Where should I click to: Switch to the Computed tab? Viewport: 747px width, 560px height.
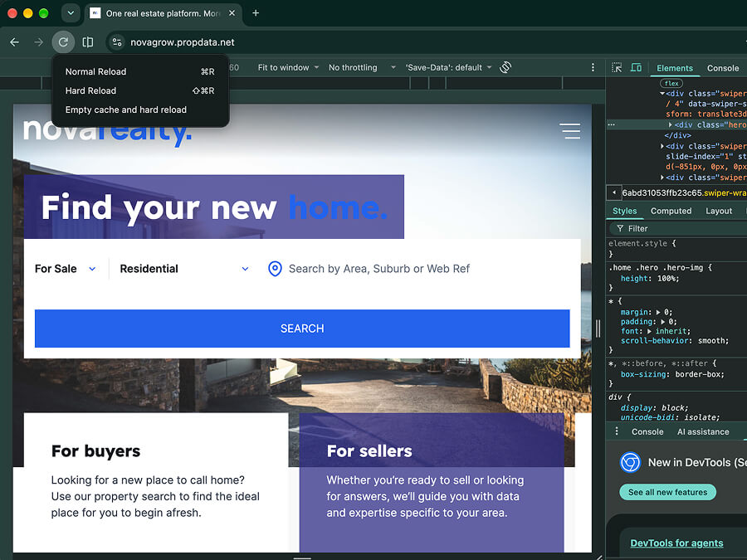671,211
